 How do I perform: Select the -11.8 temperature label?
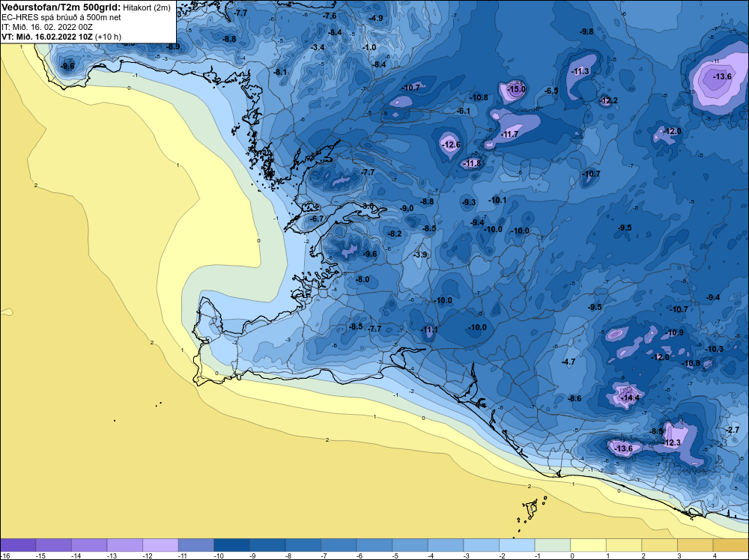click(x=473, y=164)
